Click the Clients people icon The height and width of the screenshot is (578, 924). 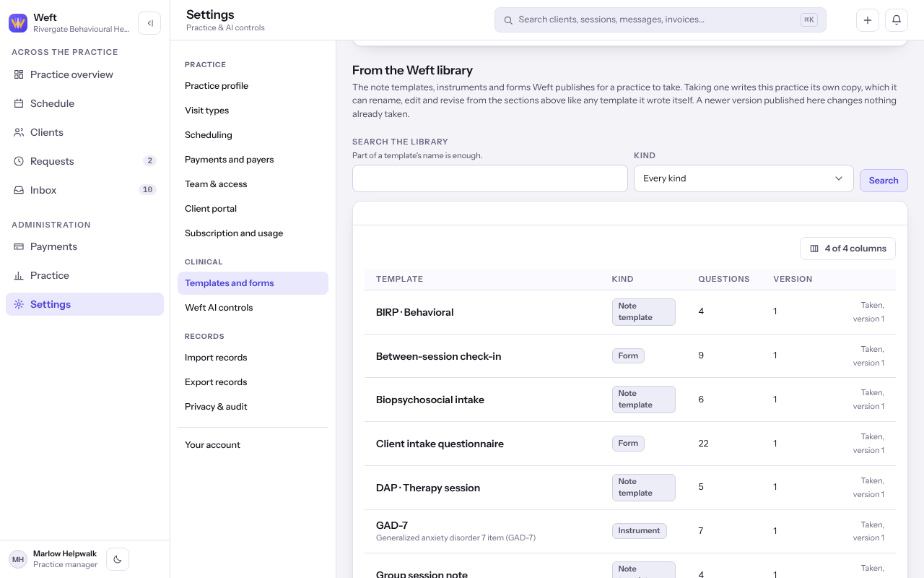19,132
